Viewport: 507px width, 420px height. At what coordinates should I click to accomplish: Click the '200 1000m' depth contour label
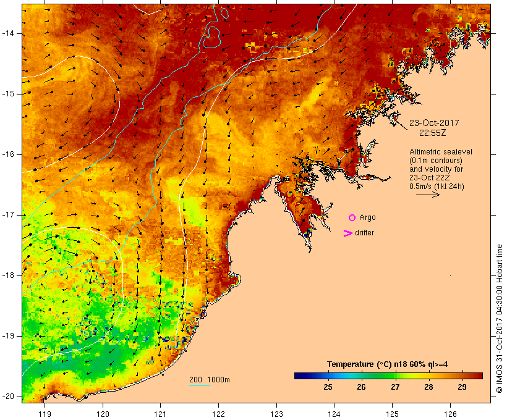click(x=210, y=380)
